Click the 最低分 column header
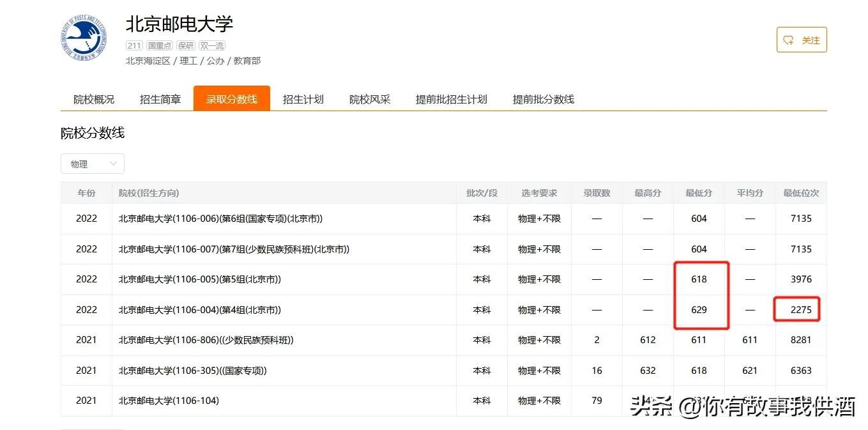868x430 pixels. point(699,193)
